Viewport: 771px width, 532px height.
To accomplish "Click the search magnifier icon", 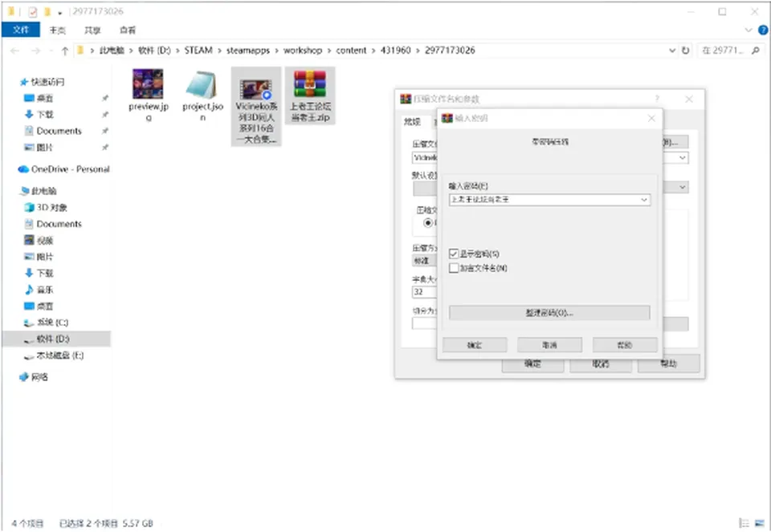I will click(x=755, y=50).
